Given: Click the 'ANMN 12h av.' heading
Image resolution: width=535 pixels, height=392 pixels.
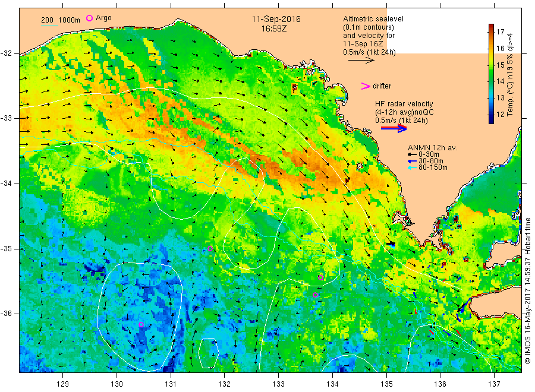Looking at the screenshot, I should click(433, 148).
